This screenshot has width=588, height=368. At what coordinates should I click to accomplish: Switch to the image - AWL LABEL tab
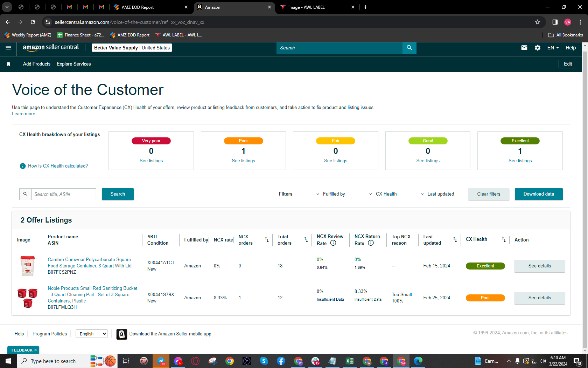coord(317,7)
